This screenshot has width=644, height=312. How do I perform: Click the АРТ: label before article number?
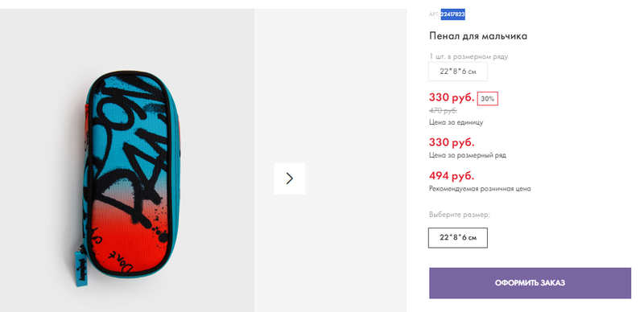click(x=435, y=14)
